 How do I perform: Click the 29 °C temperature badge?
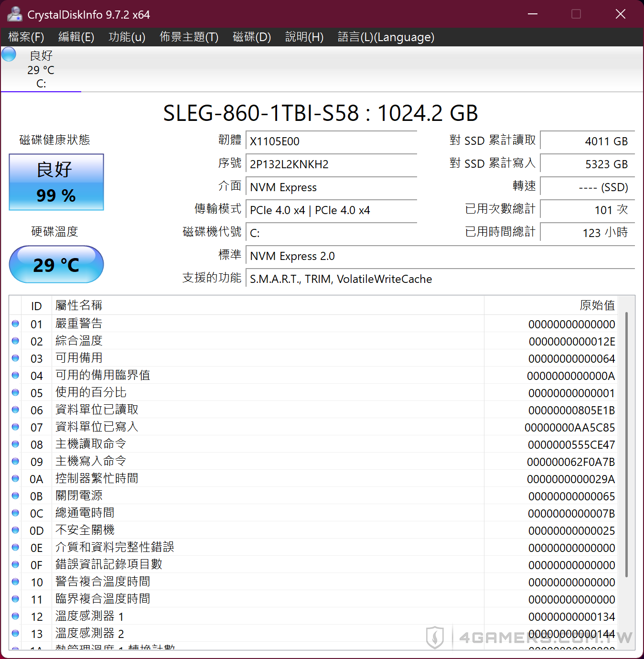click(56, 264)
